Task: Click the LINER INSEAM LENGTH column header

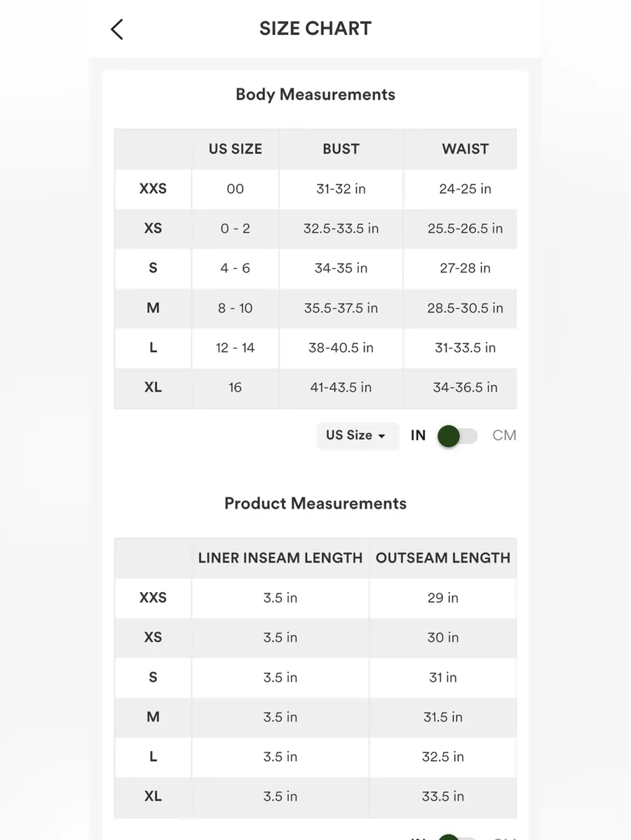Action: (280, 558)
